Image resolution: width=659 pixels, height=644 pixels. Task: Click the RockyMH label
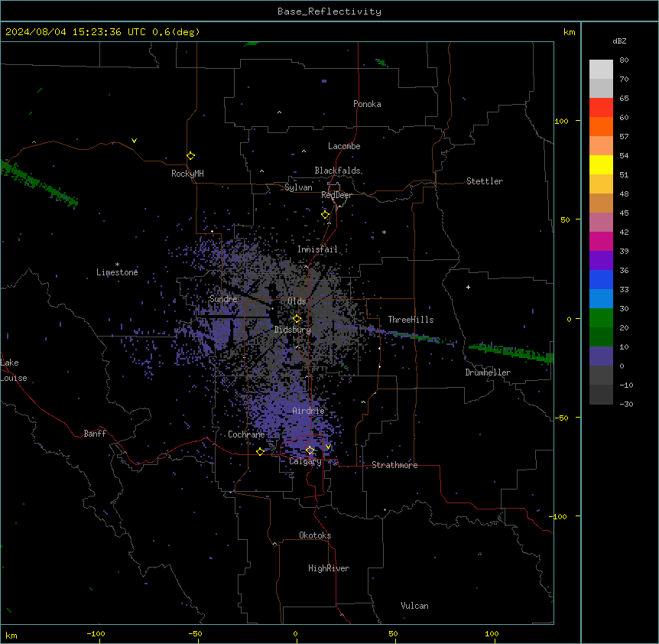click(x=187, y=174)
